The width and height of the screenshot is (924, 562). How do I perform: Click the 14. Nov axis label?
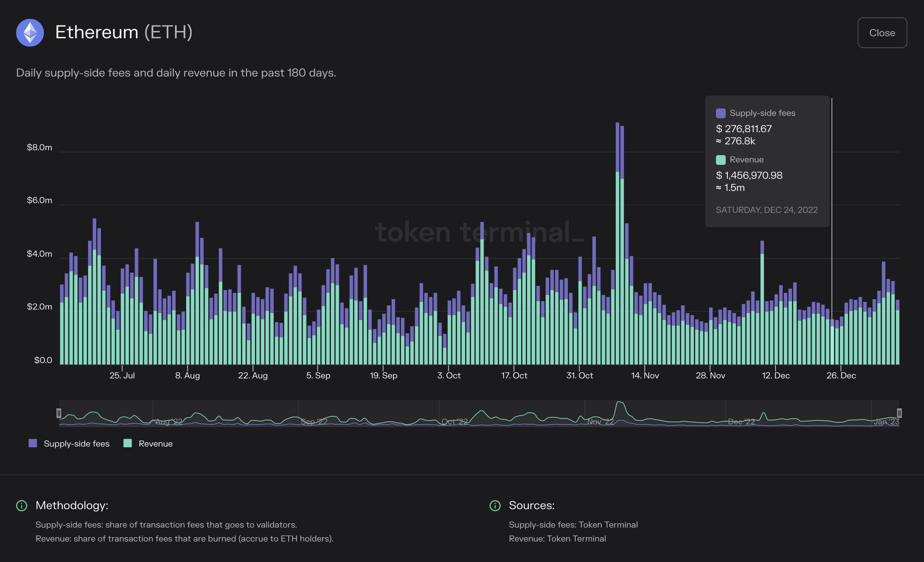(x=645, y=375)
